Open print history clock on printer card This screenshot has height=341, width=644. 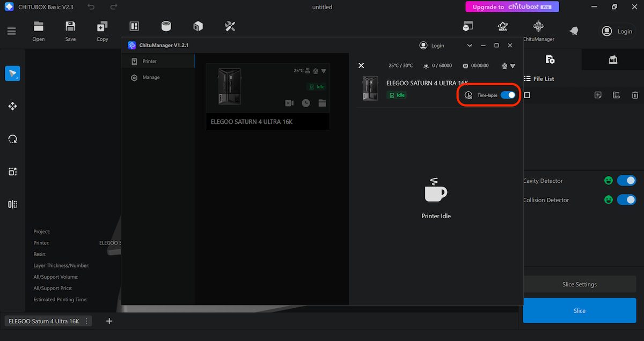305,103
